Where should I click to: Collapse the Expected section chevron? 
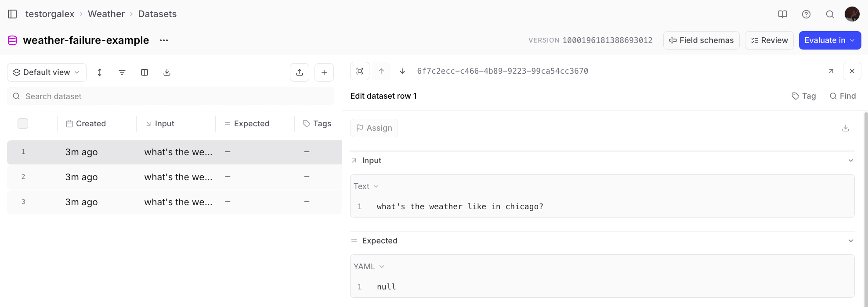tap(851, 241)
